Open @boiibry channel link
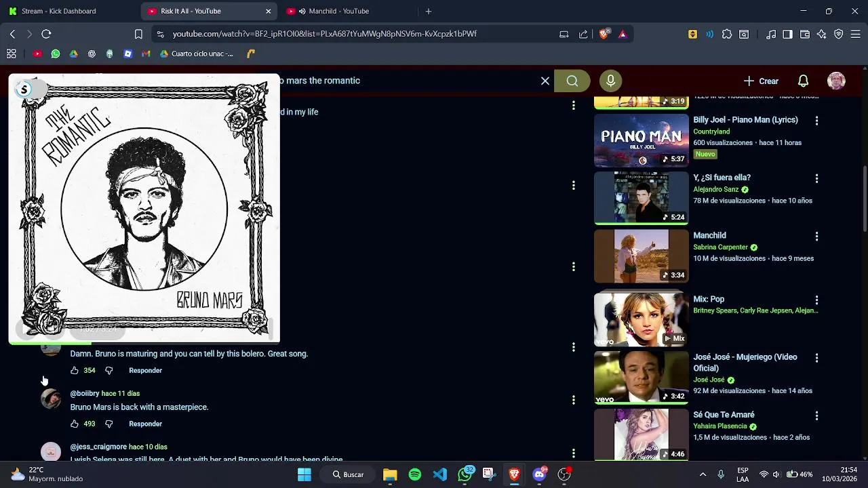This screenshot has height=488, width=868. pos(85,393)
